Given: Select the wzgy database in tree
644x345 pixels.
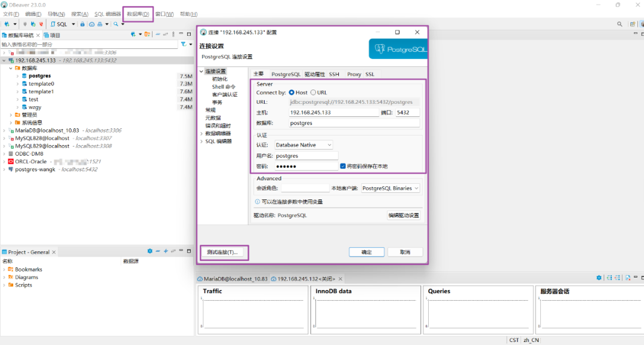Looking at the screenshot, I should click(x=35, y=107).
